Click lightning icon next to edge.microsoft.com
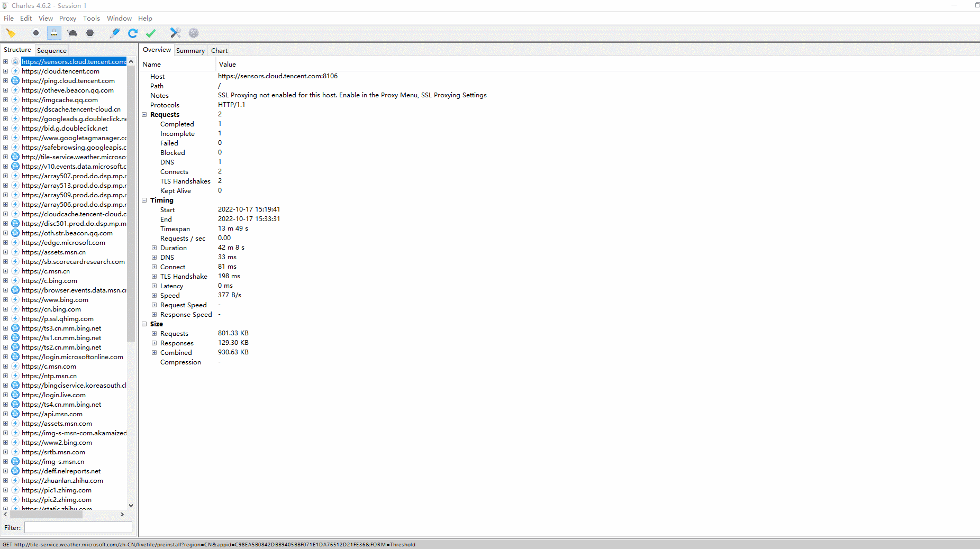The image size is (980, 549). point(15,243)
